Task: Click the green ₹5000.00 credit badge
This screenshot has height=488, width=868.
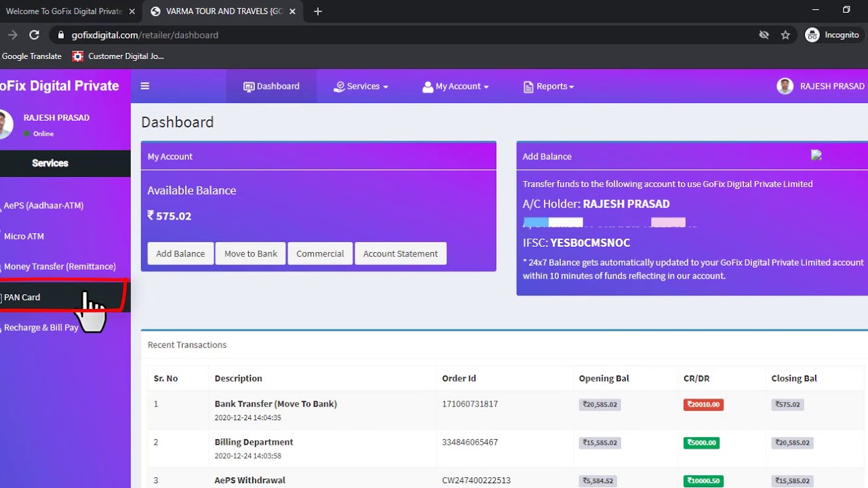Action: 701,443
